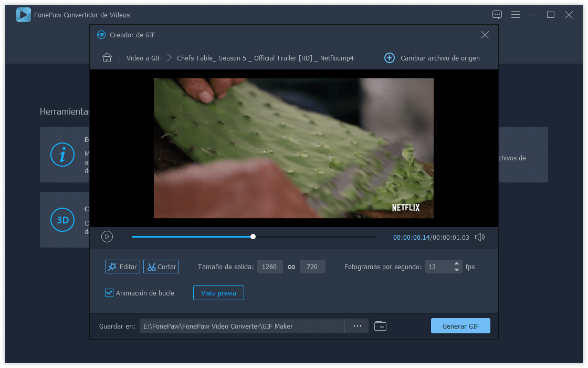This screenshot has width=588, height=368.
Task: Maximize the FonePaw window
Action: (x=551, y=15)
